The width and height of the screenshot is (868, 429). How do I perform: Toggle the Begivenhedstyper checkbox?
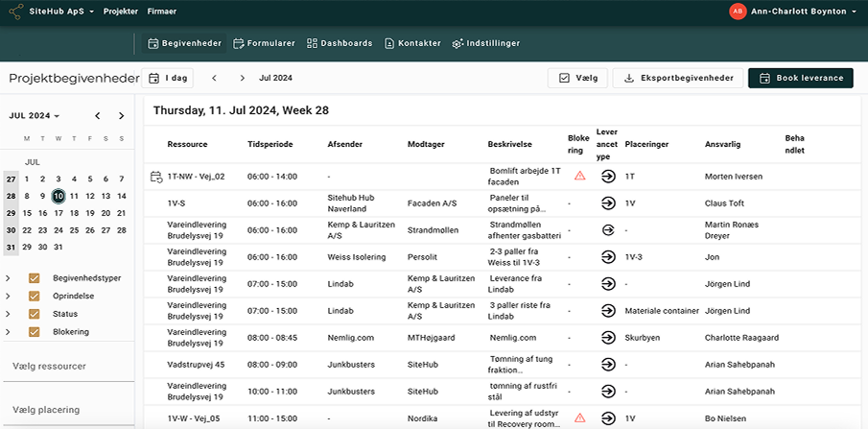tap(35, 278)
